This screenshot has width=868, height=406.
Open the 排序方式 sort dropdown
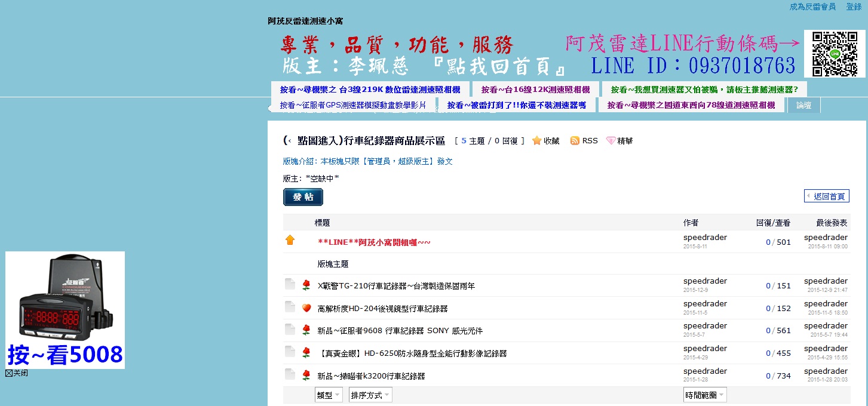coord(370,395)
